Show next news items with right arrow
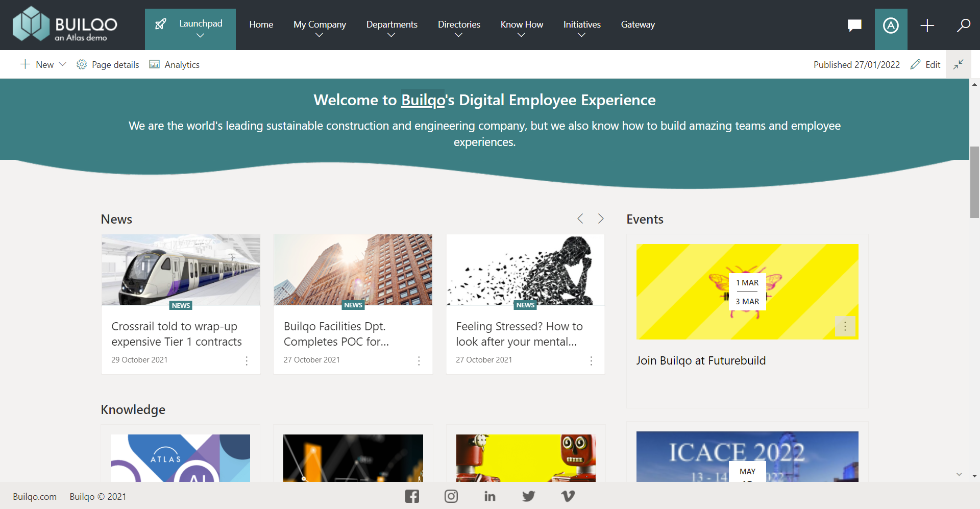Viewport: 980px width, 509px height. click(x=601, y=219)
